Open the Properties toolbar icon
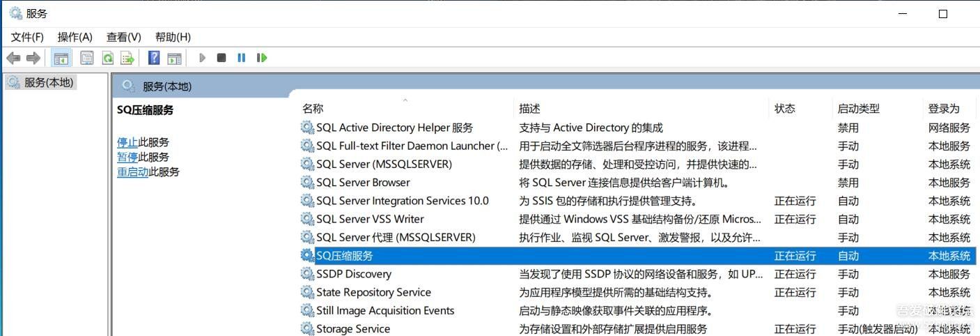This screenshot has width=980, height=336. click(87, 58)
